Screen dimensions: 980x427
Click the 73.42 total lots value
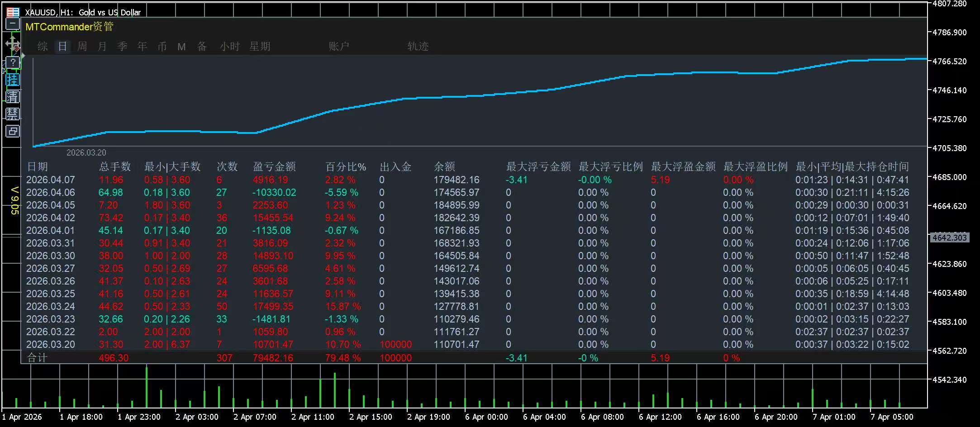coord(111,218)
